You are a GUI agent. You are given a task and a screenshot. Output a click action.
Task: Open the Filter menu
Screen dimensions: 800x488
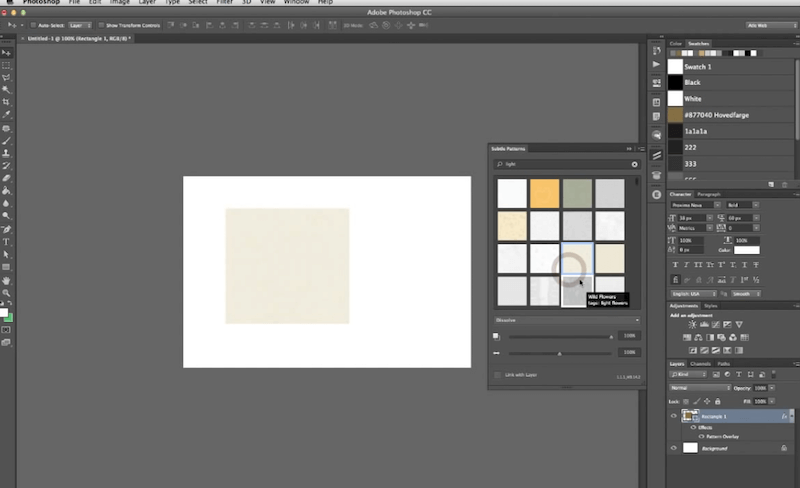224,3
